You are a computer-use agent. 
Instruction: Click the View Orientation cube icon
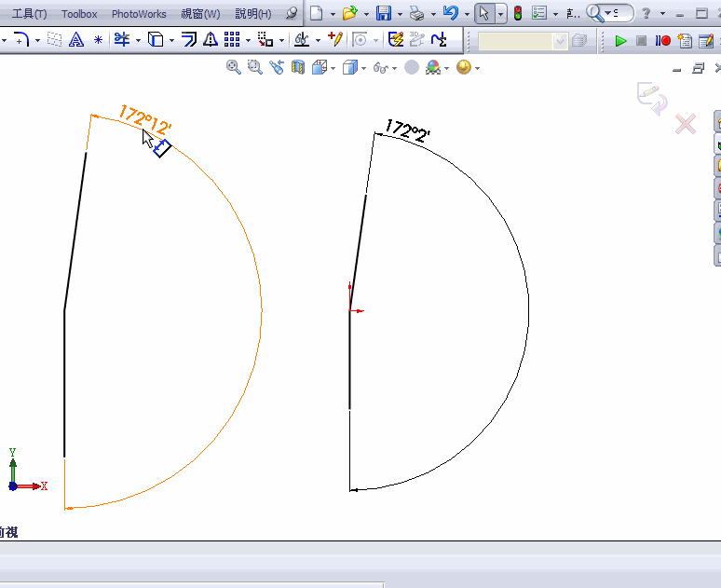coord(320,68)
